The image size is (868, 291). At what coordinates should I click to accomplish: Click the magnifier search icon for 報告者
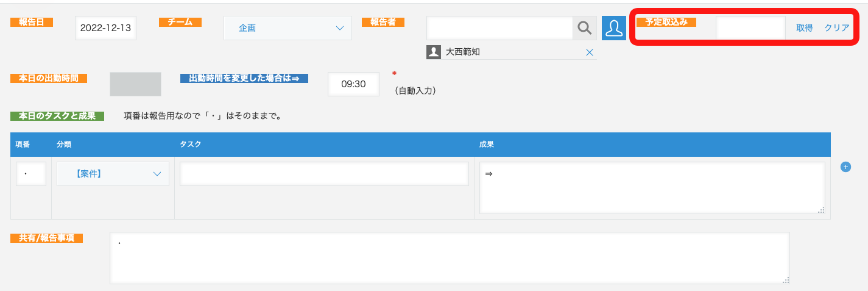(585, 28)
